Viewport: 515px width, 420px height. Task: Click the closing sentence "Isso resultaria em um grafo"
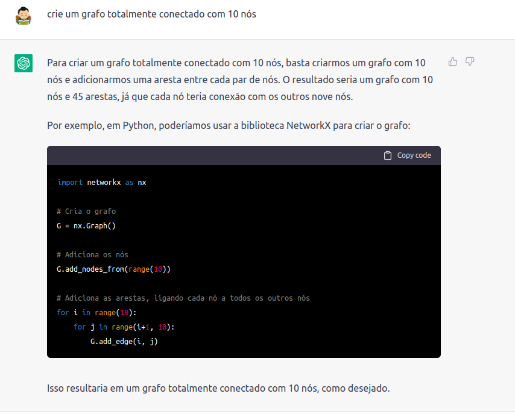tap(218, 388)
